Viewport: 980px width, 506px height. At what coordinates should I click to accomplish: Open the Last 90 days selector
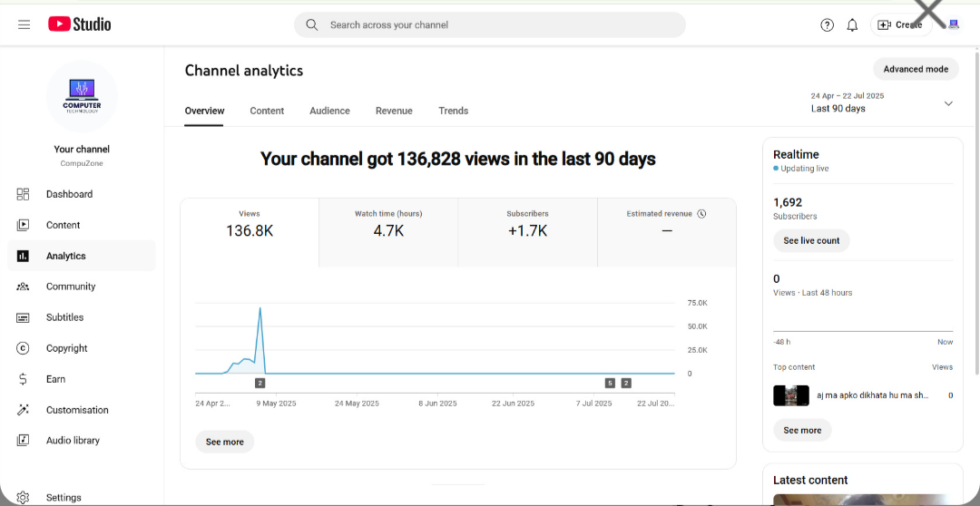pyautogui.click(x=882, y=103)
